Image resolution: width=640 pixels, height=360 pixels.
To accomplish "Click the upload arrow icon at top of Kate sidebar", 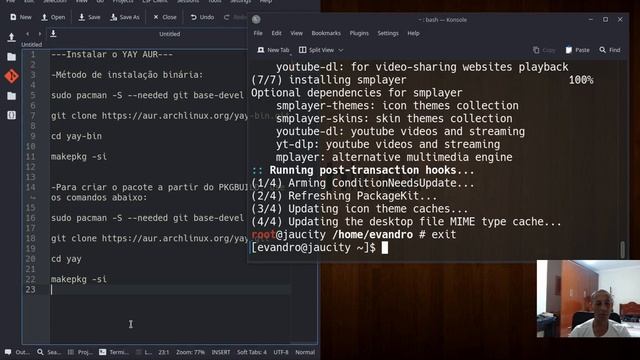I will pos(11,37).
